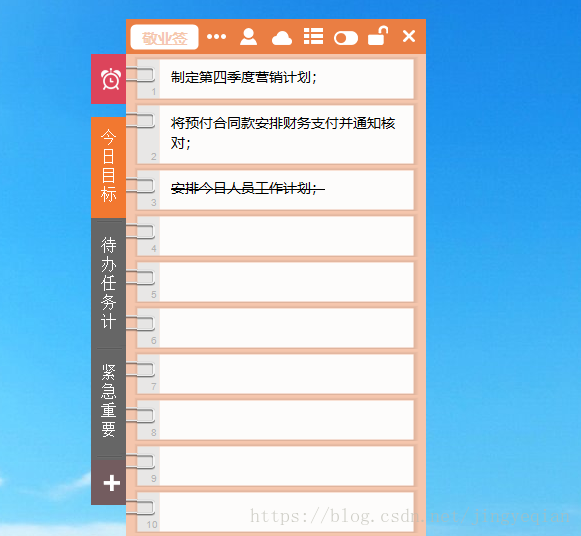Switch to the 紧急重要 tab

(109, 402)
